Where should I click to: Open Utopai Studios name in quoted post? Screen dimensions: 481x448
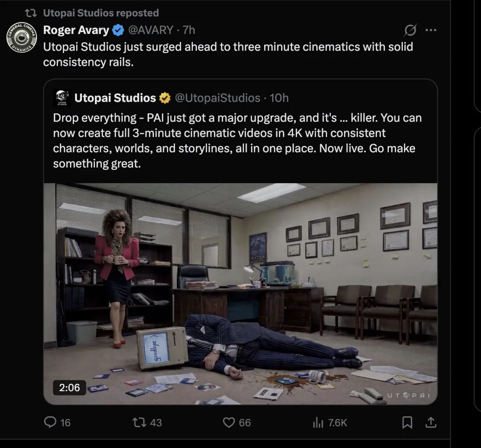(115, 98)
